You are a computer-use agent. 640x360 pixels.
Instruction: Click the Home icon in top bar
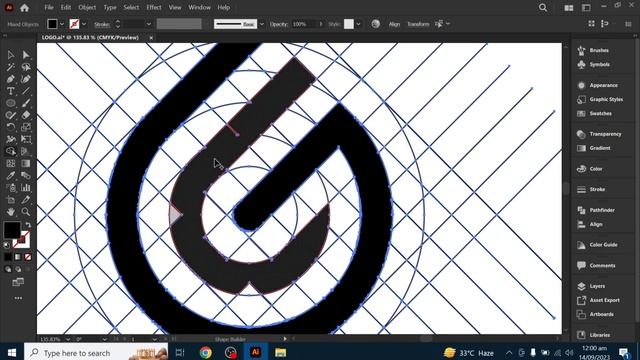point(24,7)
